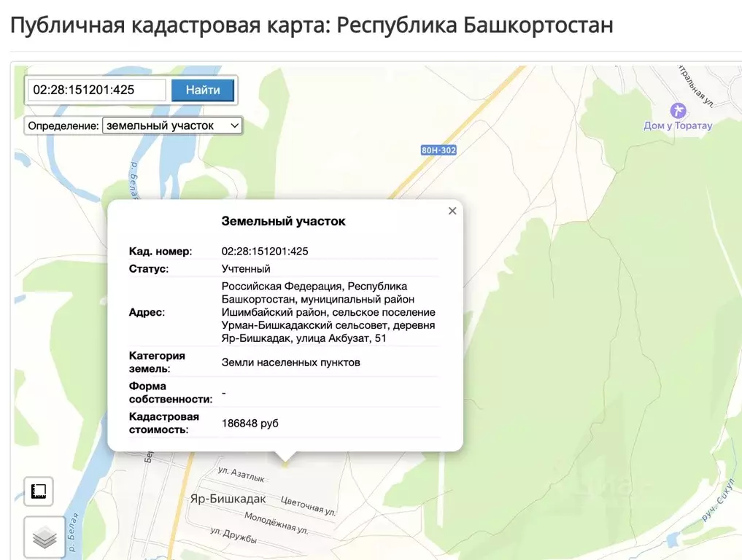Image resolution: width=742 pixels, height=560 pixels.
Task: Click the page title Публичная кадастровая карта
Action: (x=161, y=24)
